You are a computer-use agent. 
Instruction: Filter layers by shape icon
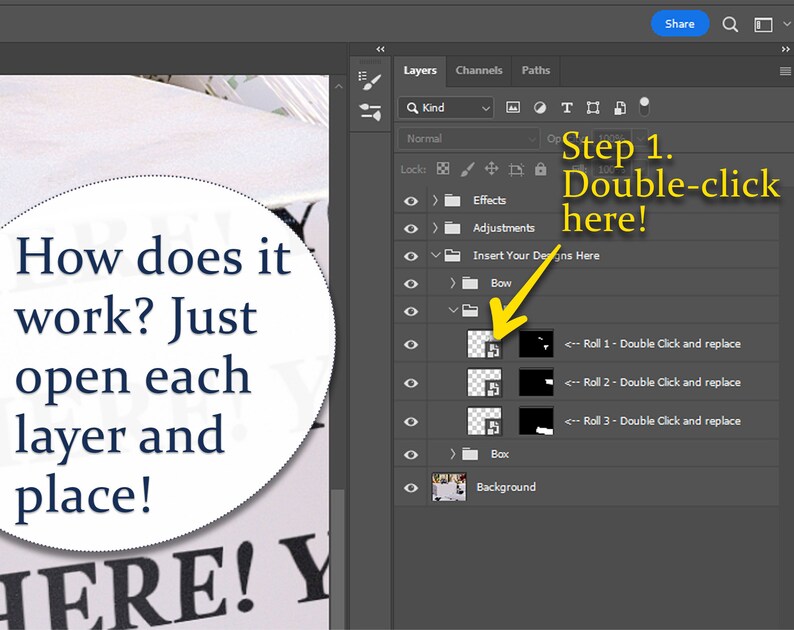click(x=593, y=107)
